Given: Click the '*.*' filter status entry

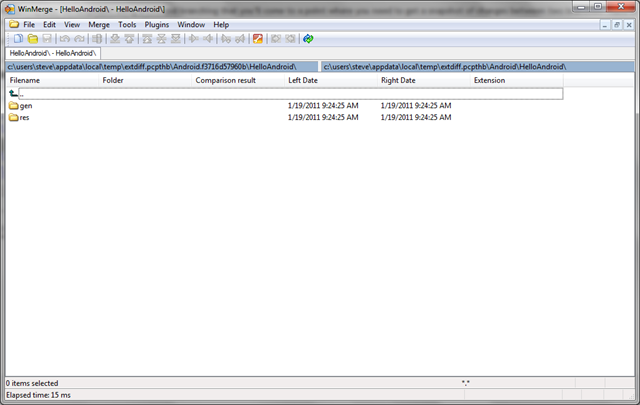Looking at the screenshot, I should 466,383.
